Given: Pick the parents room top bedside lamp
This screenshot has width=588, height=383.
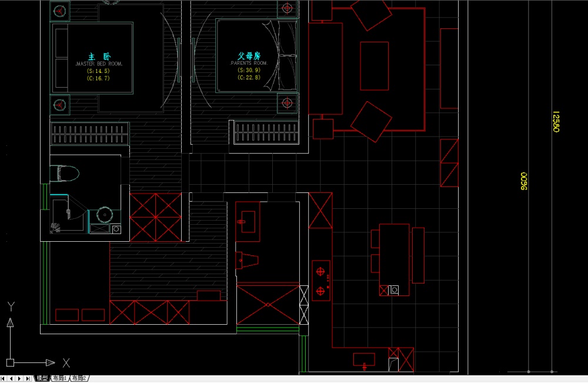Looking at the screenshot, I should [287, 8].
